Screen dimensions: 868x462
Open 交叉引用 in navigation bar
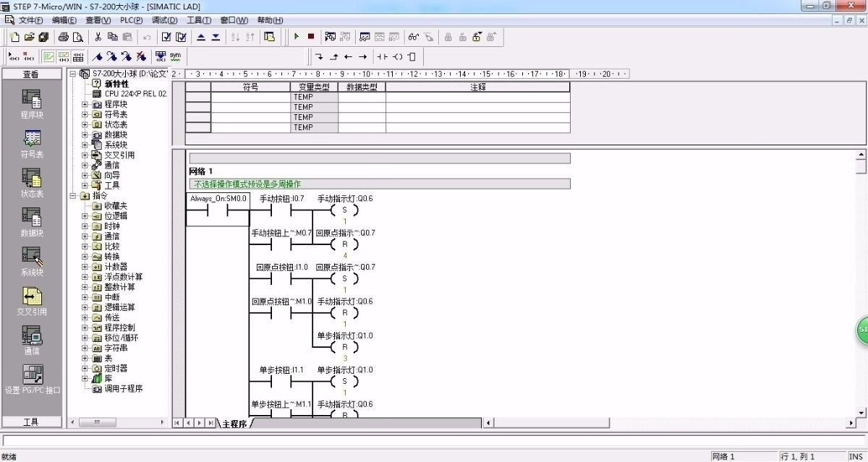32,301
